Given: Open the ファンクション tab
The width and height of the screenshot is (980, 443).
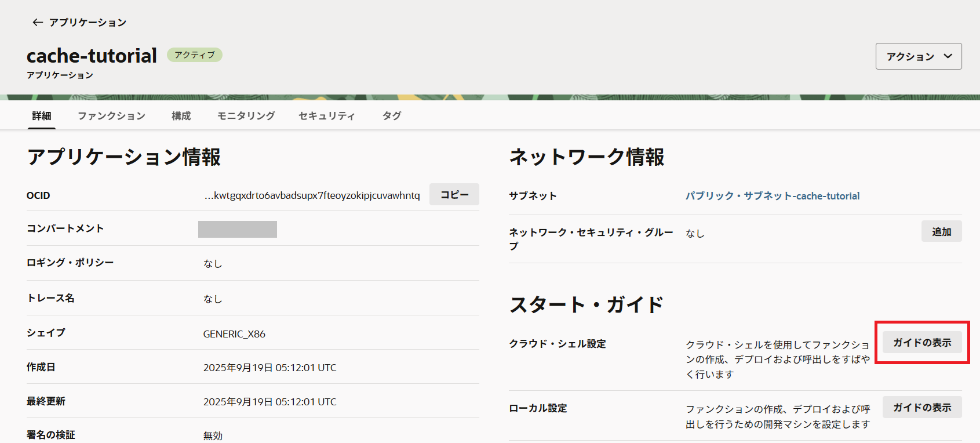Looking at the screenshot, I should tap(111, 116).
